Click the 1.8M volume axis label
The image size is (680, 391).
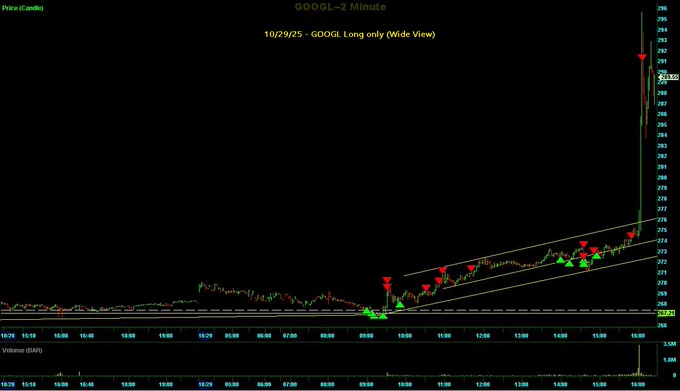[x=669, y=360]
